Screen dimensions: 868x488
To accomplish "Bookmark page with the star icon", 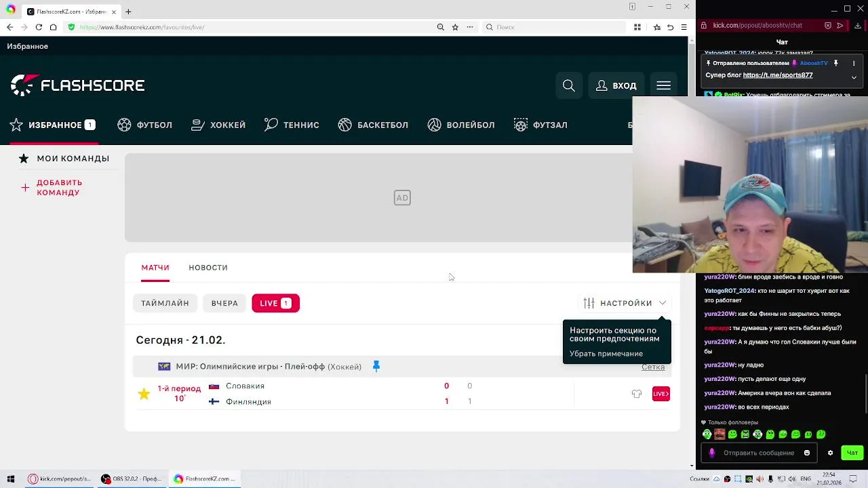I will pyautogui.click(x=455, y=27).
